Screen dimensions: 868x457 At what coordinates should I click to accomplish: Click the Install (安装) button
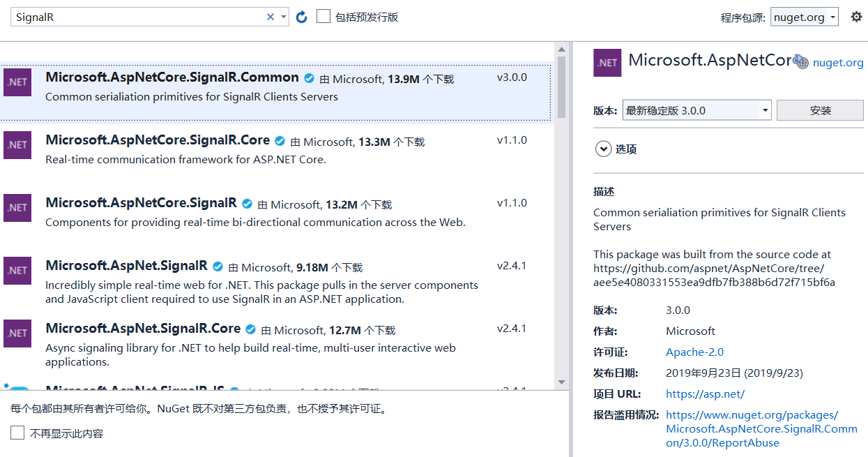click(820, 110)
